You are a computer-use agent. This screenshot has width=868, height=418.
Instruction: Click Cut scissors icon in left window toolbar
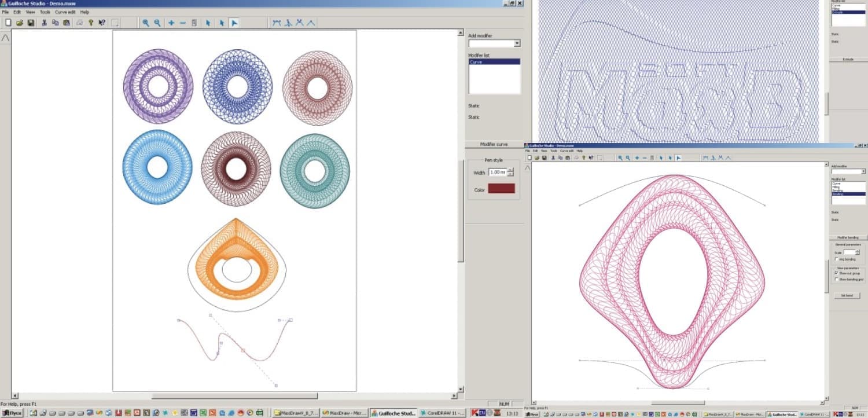44,23
